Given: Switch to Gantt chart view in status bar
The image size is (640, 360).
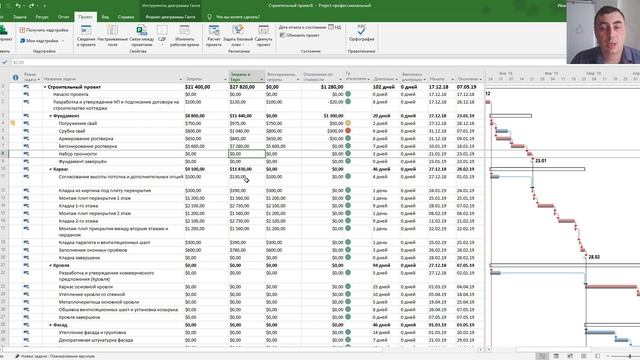Looking at the screenshot, I should pyautogui.click(x=542, y=356).
